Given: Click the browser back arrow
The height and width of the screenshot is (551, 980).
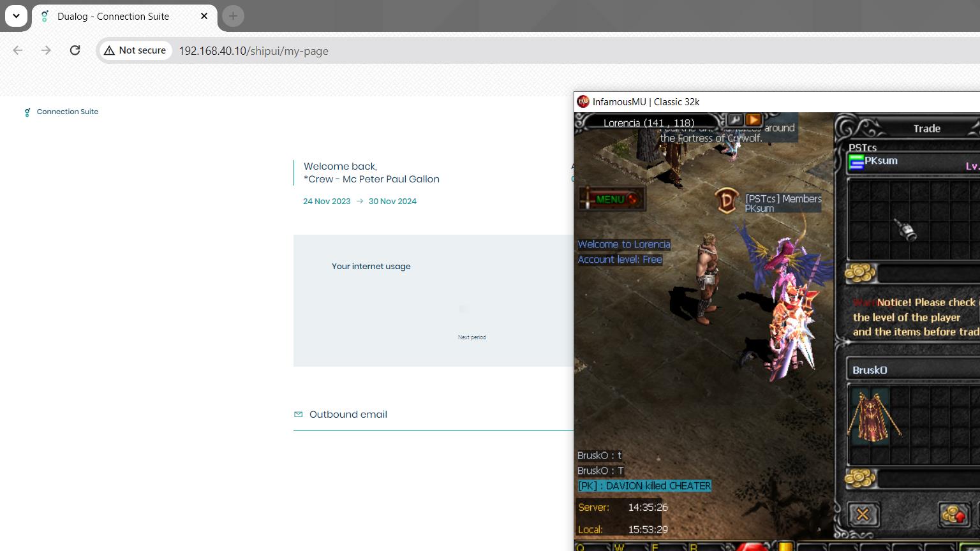Looking at the screenshot, I should click(x=18, y=50).
